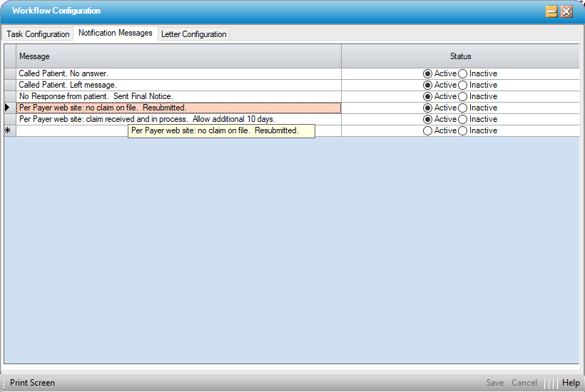Image resolution: width=585 pixels, height=392 pixels.
Task: Choose Inactive for the new blank row
Action: pyautogui.click(x=463, y=131)
